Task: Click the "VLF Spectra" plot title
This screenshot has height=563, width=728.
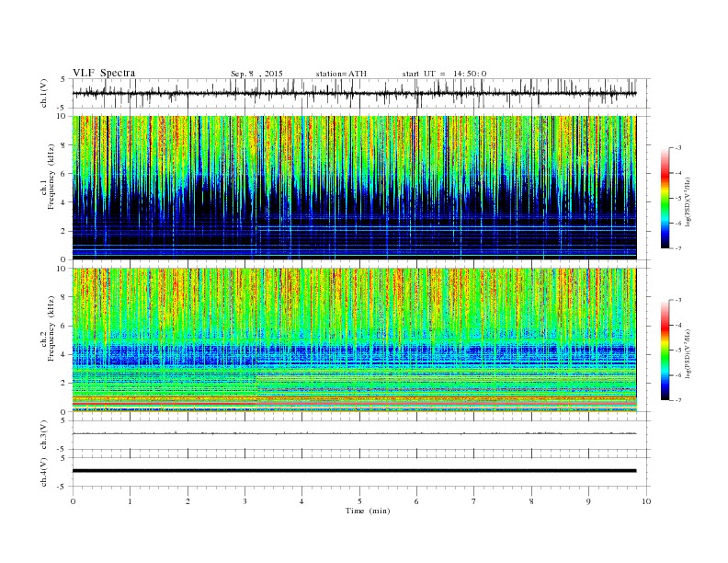Action: [x=104, y=73]
